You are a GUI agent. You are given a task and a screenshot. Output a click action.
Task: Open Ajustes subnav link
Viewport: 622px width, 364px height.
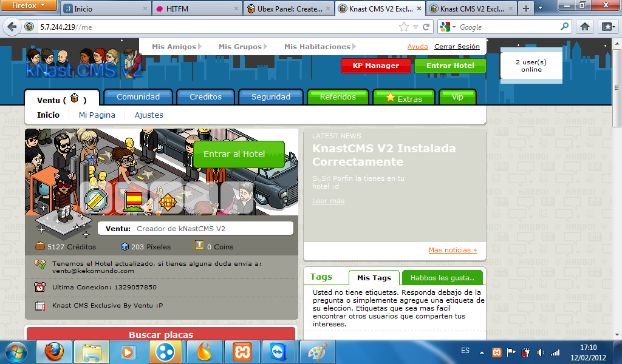[x=149, y=115]
